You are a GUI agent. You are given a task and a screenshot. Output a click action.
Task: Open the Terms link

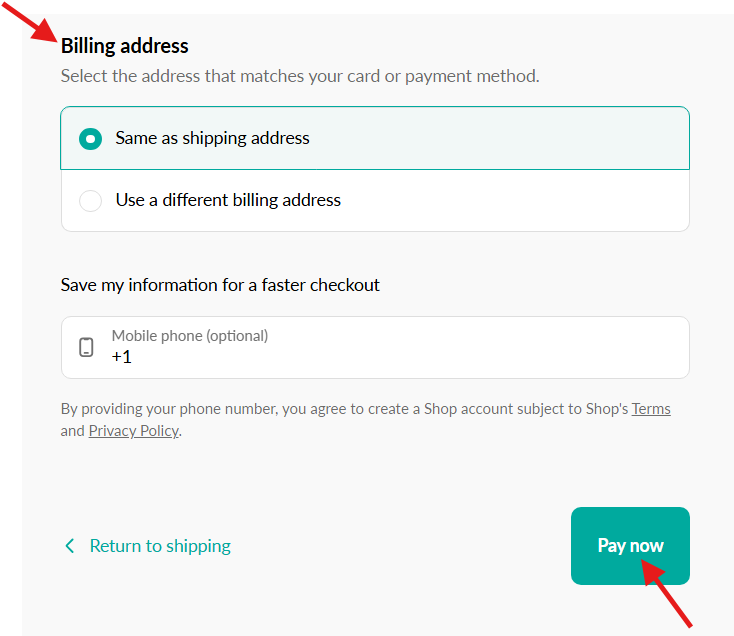651,409
